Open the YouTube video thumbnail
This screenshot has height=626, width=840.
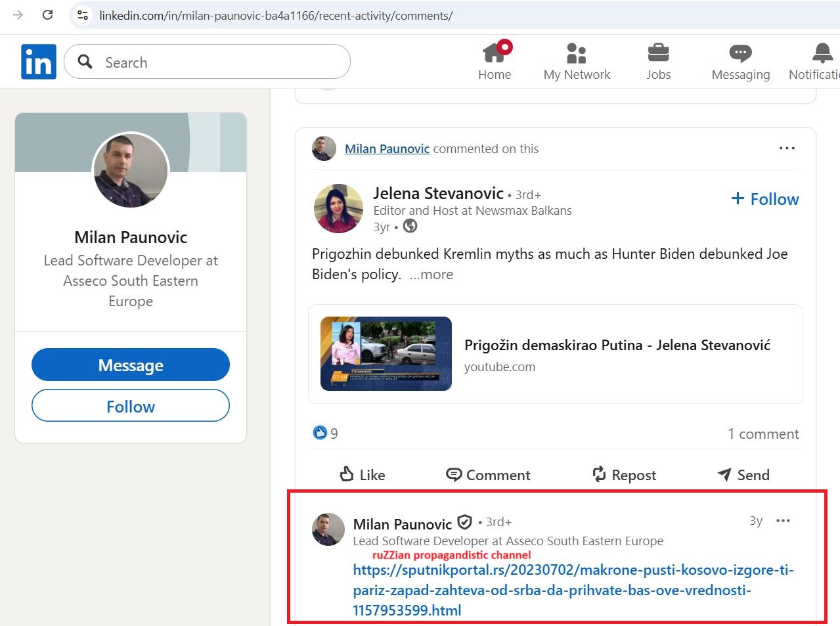point(386,353)
